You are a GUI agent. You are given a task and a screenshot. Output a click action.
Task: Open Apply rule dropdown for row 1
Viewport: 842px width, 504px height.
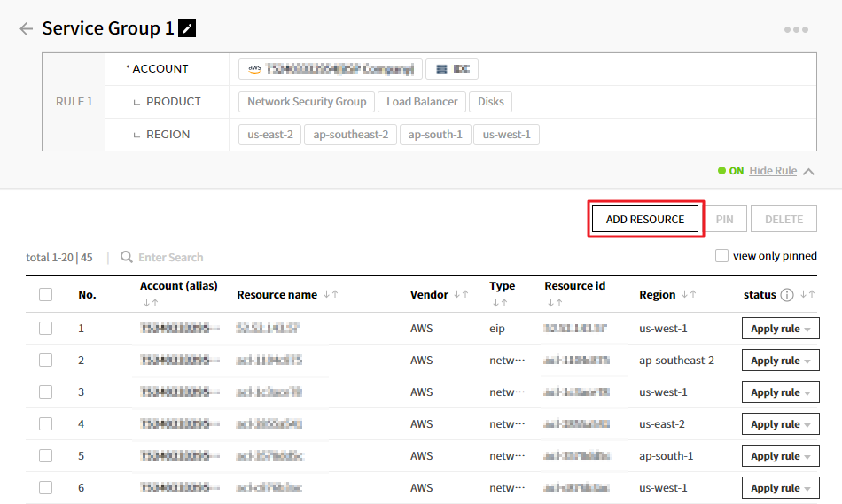(x=780, y=329)
